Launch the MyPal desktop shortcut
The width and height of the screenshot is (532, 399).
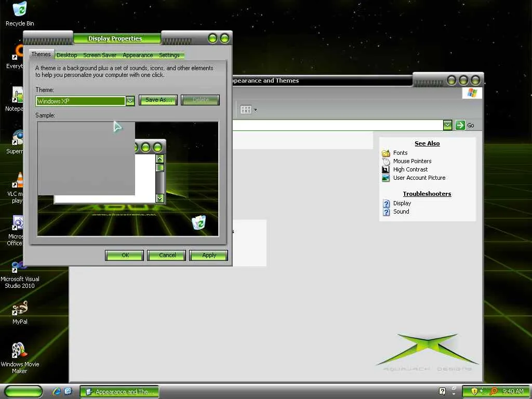tap(20, 313)
